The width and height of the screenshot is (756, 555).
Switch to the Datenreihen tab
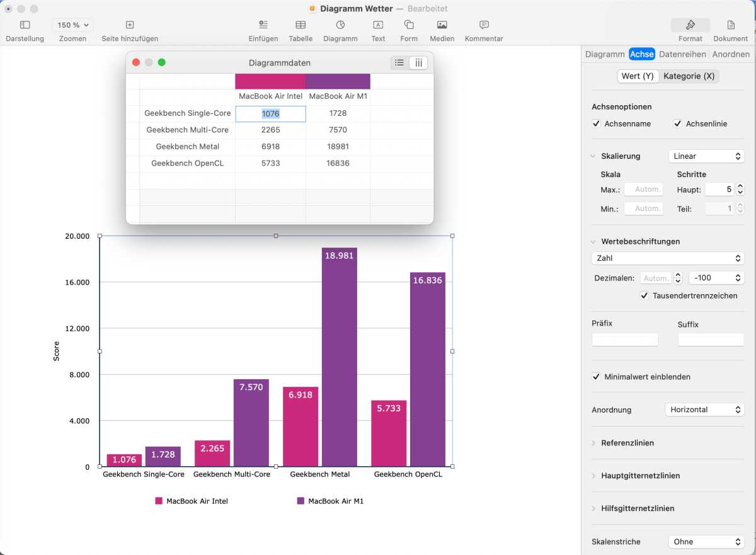pyautogui.click(x=683, y=54)
